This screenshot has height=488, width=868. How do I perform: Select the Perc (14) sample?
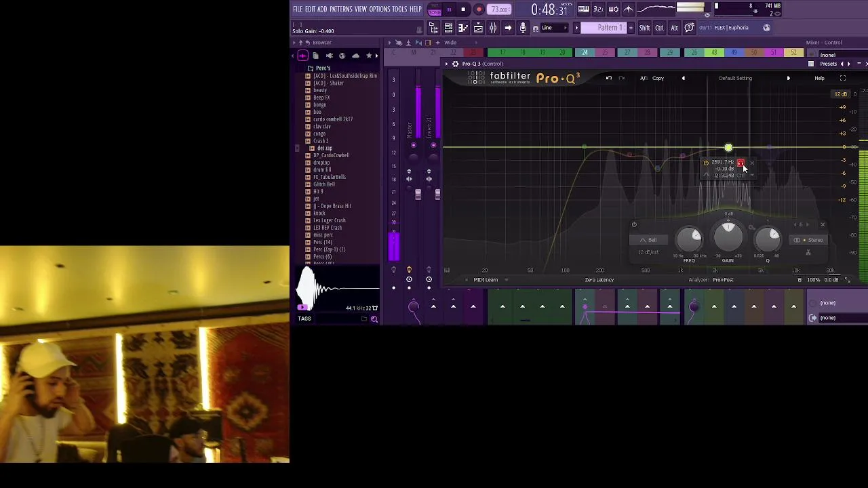click(322, 242)
